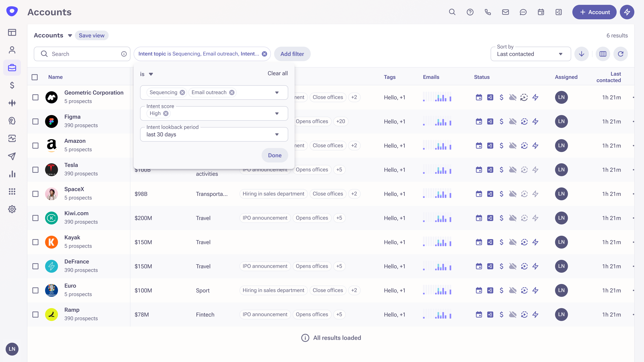644x362 pixels.
Task: Click the Add filter button
Action: click(292, 54)
